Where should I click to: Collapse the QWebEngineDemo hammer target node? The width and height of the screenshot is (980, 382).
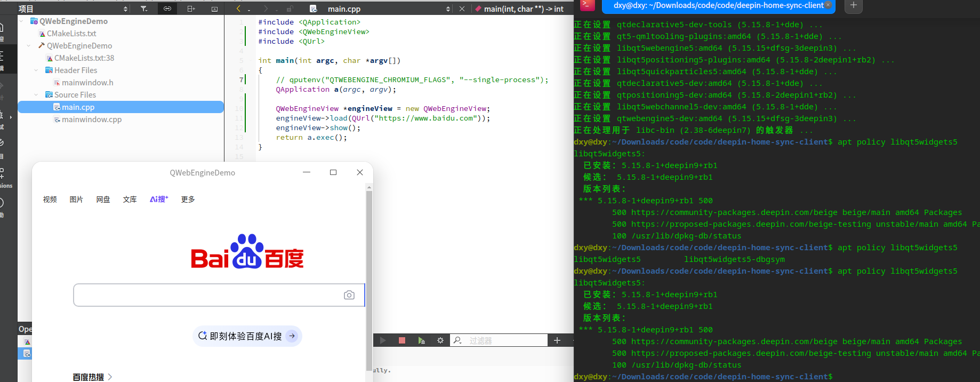point(29,45)
